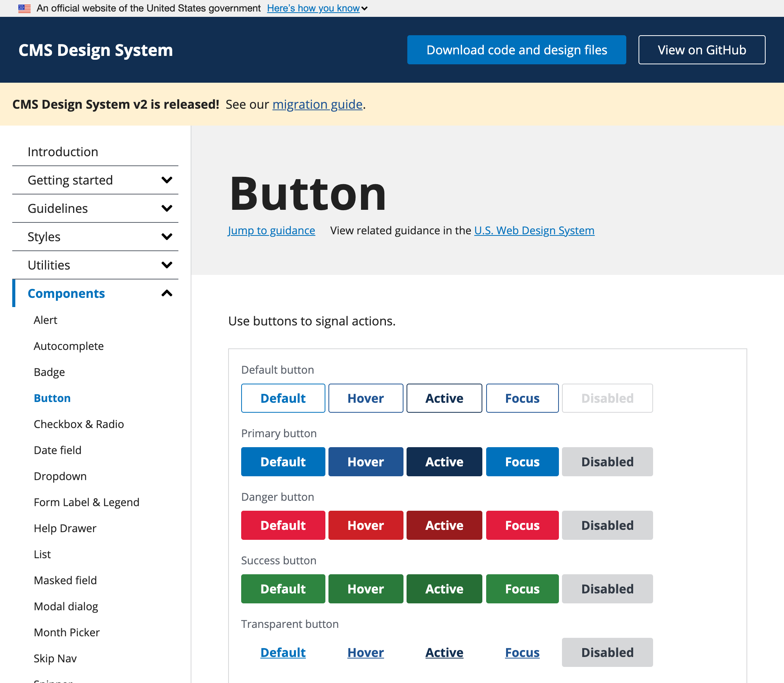This screenshot has width=784, height=683.
Task: Expand the Getting started section
Action: pos(95,180)
